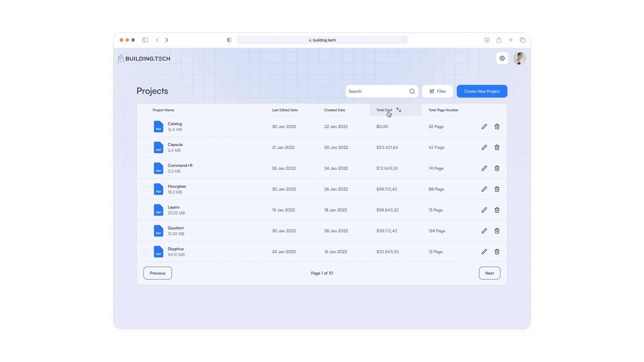
Task: Open settings gear in header
Action: tap(502, 58)
